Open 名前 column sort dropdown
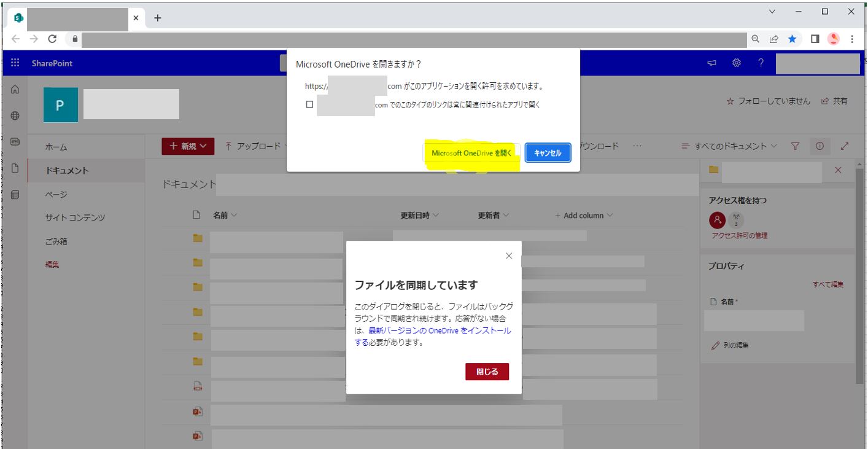This screenshot has height=449, width=868. [225, 215]
